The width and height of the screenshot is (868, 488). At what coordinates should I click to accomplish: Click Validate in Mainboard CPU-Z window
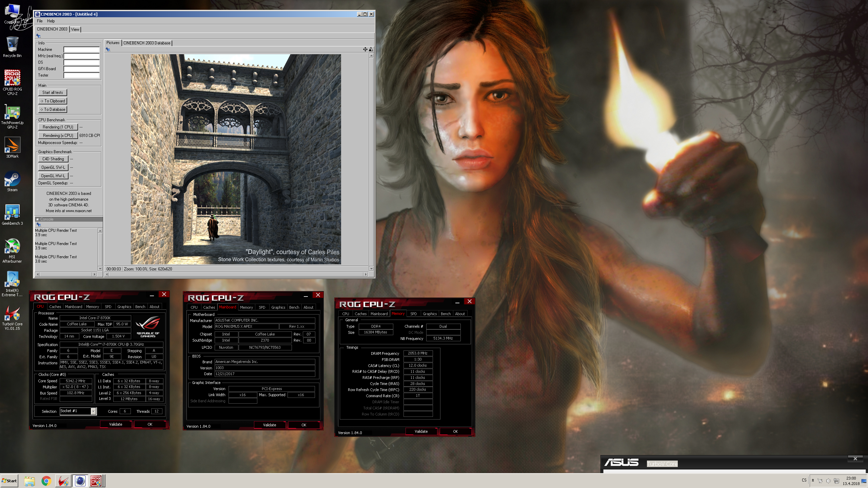[270, 425]
